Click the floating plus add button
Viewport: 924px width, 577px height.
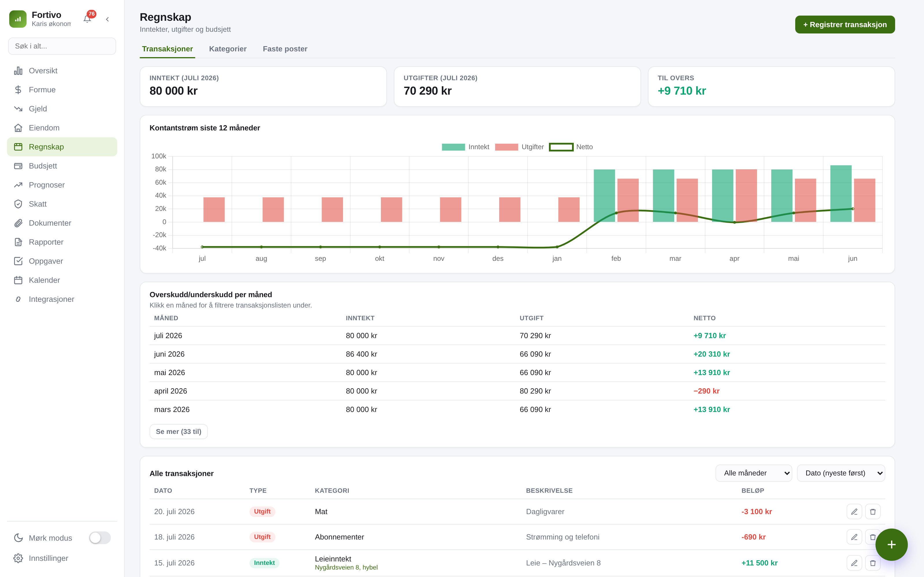[891, 545]
